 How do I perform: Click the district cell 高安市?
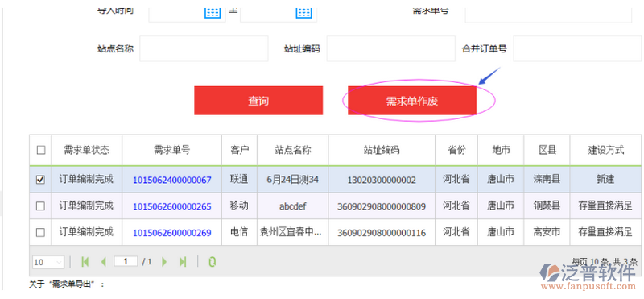547,232
